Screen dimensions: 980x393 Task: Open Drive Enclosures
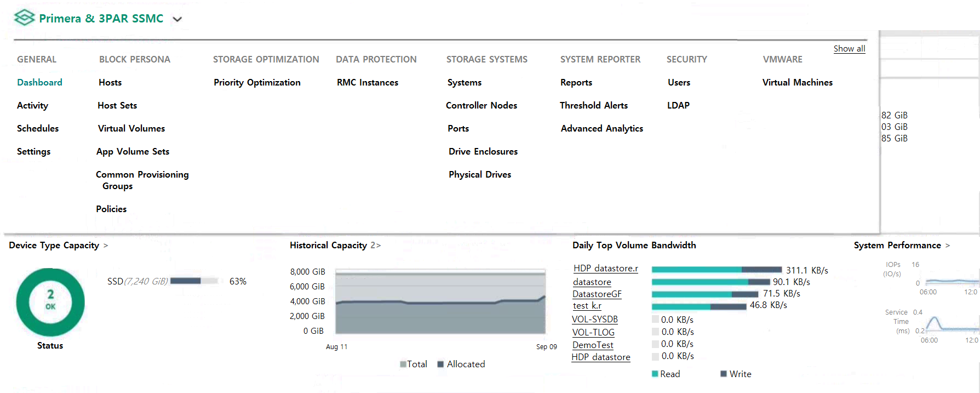pyautogui.click(x=483, y=151)
